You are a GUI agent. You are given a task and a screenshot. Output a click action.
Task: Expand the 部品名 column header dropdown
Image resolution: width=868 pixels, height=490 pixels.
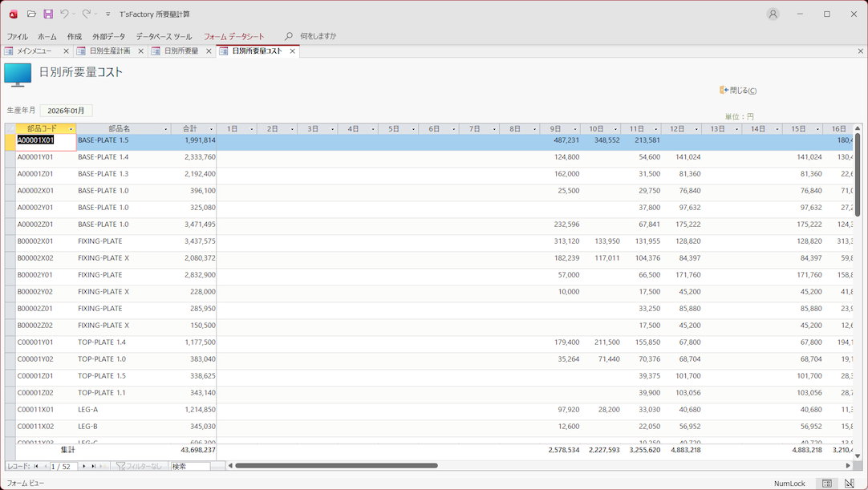(x=166, y=129)
